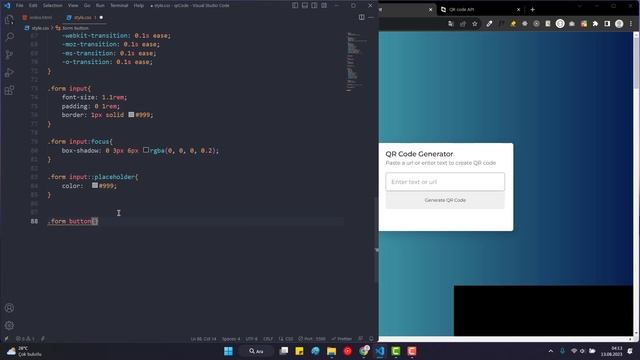Split the VS Code editor right
Image resolution: width=640 pixels, height=360 pixels.
point(362,17)
